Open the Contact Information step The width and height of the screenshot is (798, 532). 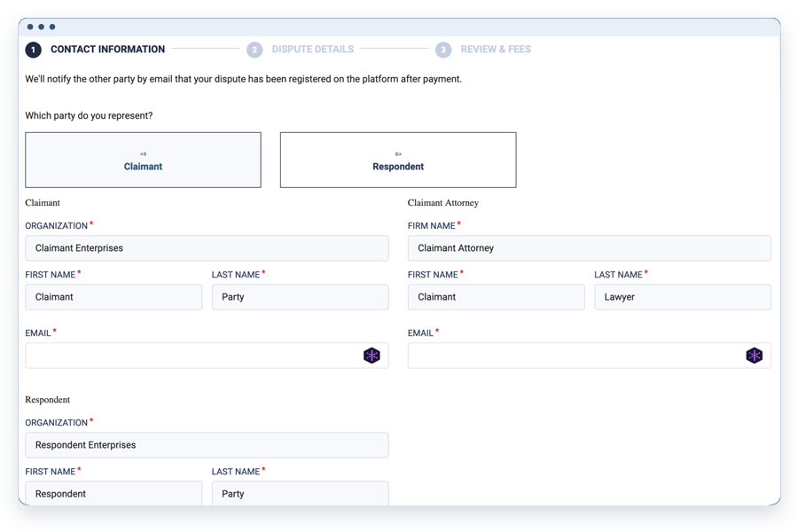[x=107, y=50]
